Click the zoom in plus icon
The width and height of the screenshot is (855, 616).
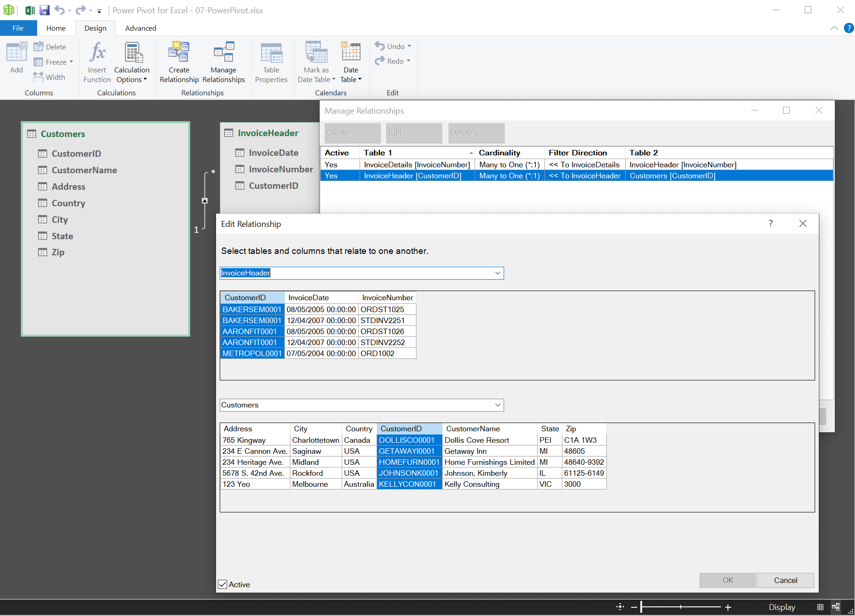728,607
